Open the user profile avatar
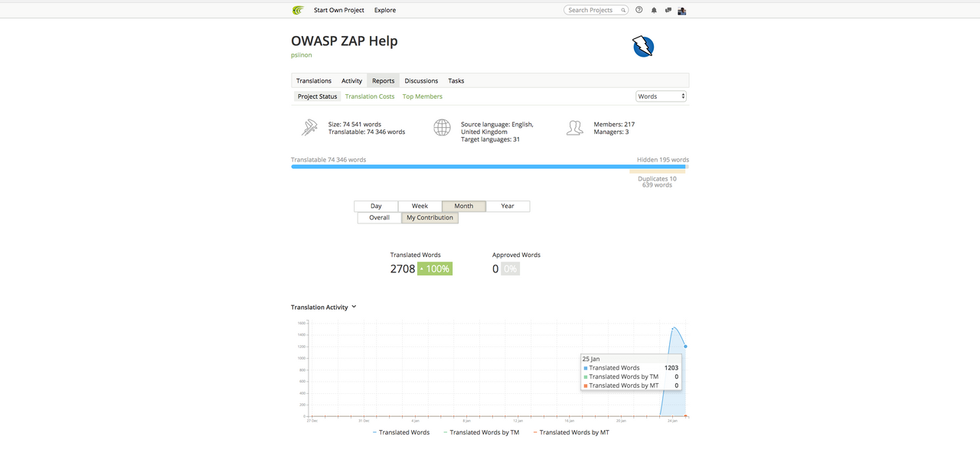980x459 pixels. point(682,10)
